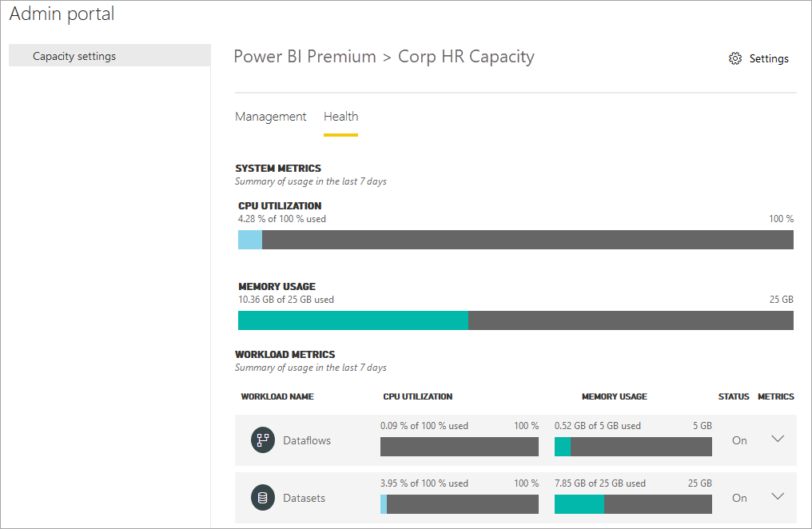
Task: Click the '7.85 GB of 25 GB used' text
Action: [x=599, y=483]
